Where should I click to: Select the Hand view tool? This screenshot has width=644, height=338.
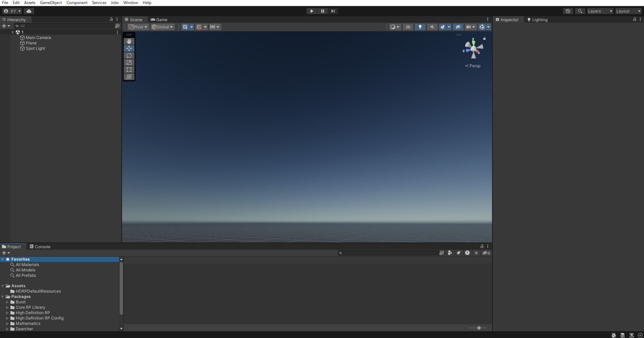pos(129,41)
